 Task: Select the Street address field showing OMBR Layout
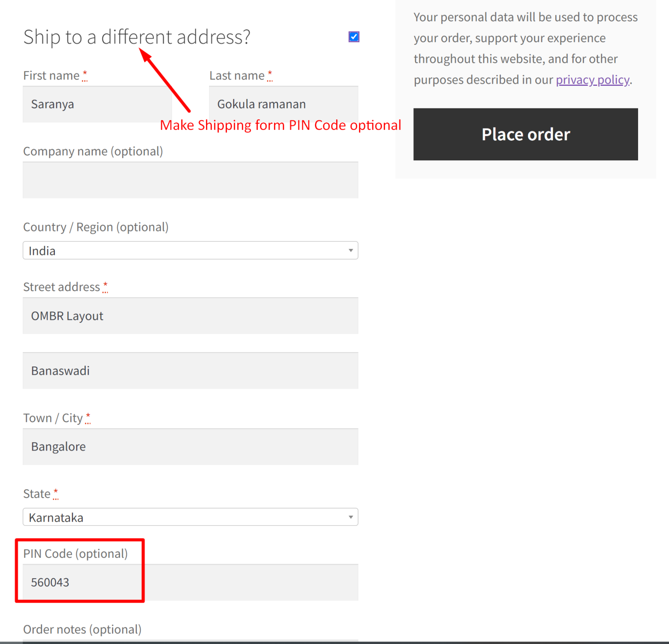coord(190,315)
